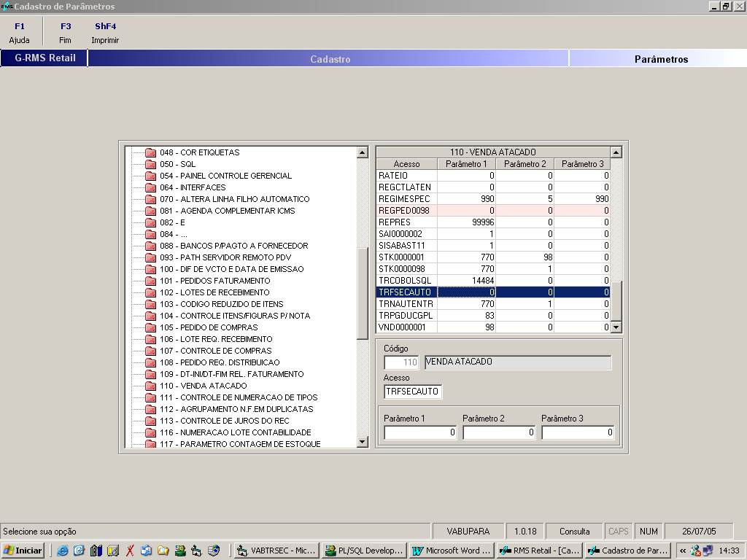Viewport: 747px width, 560px height.
Task: Launch Internet Explorer from the quick launch bar
Action: [x=63, y=551]
